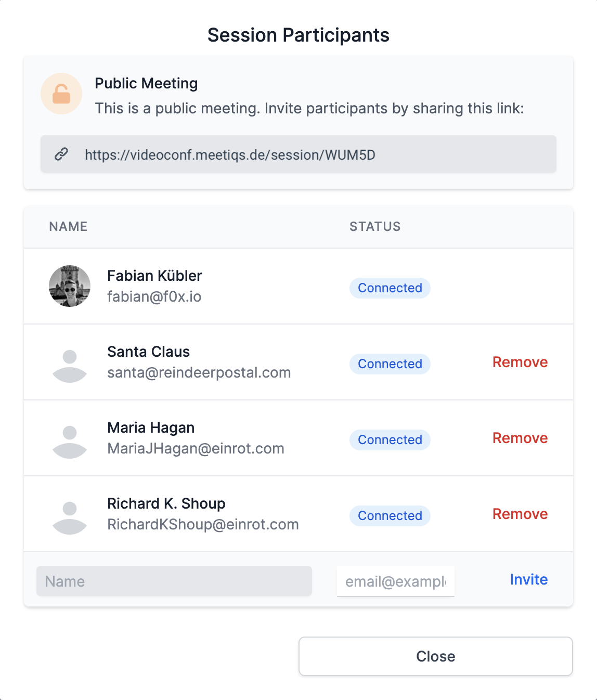Click the NAME column header

click(68, 227)
